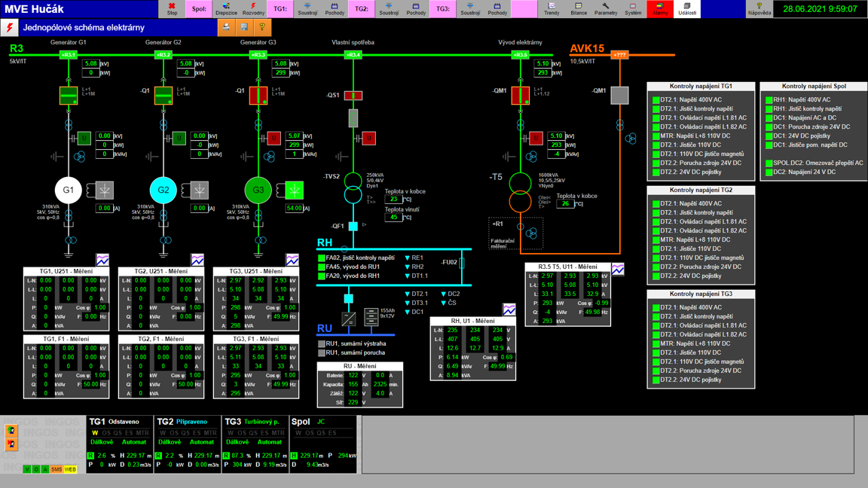The image size is (868, 488).
Task: Click the SMS status button
Action: click(x=57, y=469)
